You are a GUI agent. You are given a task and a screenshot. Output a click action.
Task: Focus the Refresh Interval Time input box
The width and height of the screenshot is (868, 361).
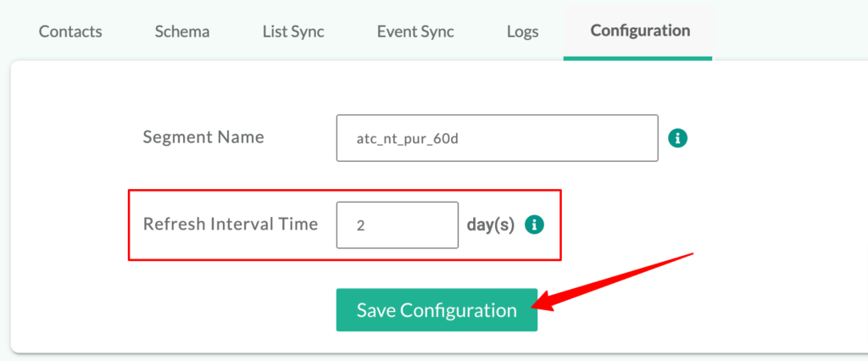coord(398,225)
